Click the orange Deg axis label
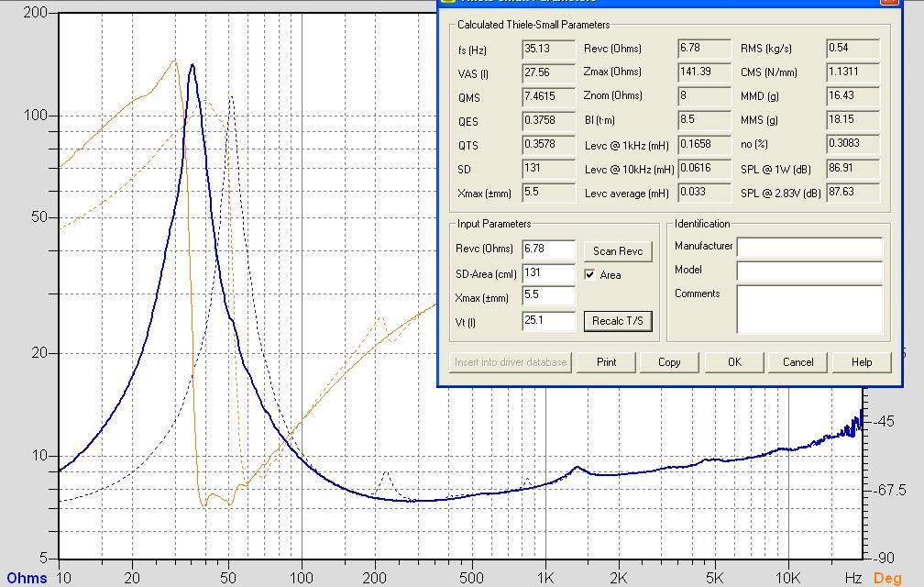Screen dimensions: 924x587 (x=887, y=578)
